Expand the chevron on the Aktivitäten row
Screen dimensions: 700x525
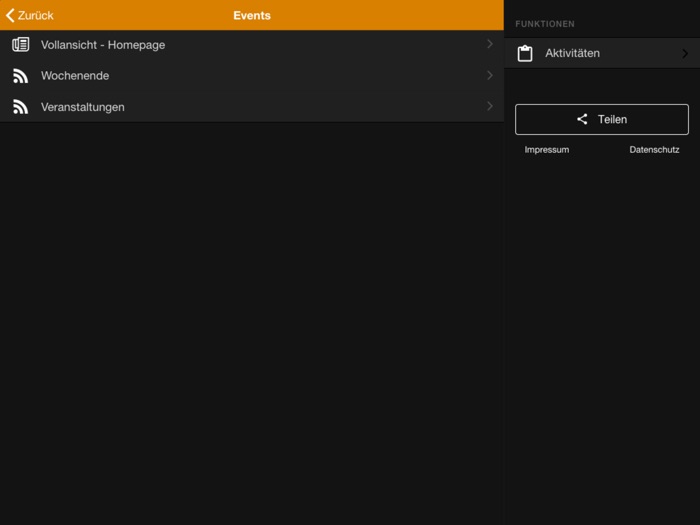point(686,53)
